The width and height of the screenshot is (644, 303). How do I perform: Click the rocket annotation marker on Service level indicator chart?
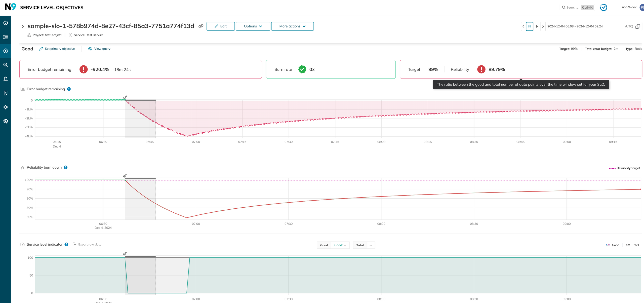click(x=125, y=254)
